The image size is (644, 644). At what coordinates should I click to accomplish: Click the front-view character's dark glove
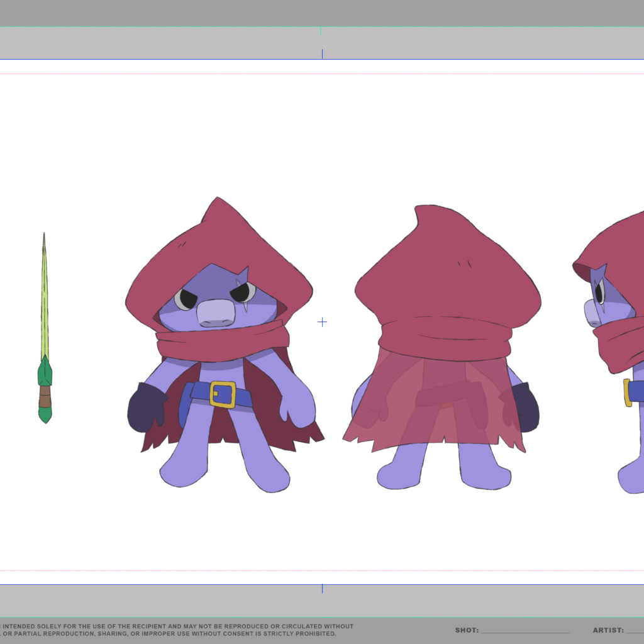(144, 409)
